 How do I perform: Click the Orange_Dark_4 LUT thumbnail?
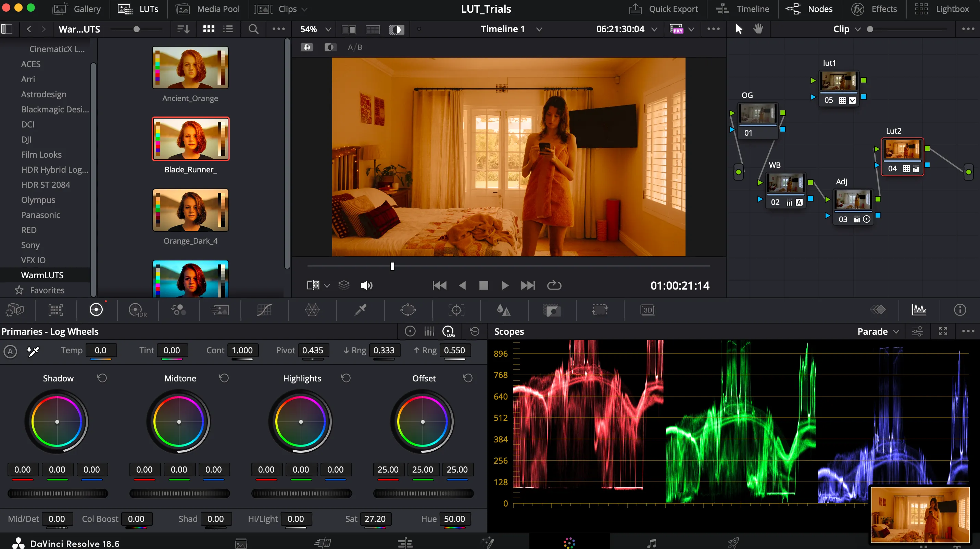point(190,210)
